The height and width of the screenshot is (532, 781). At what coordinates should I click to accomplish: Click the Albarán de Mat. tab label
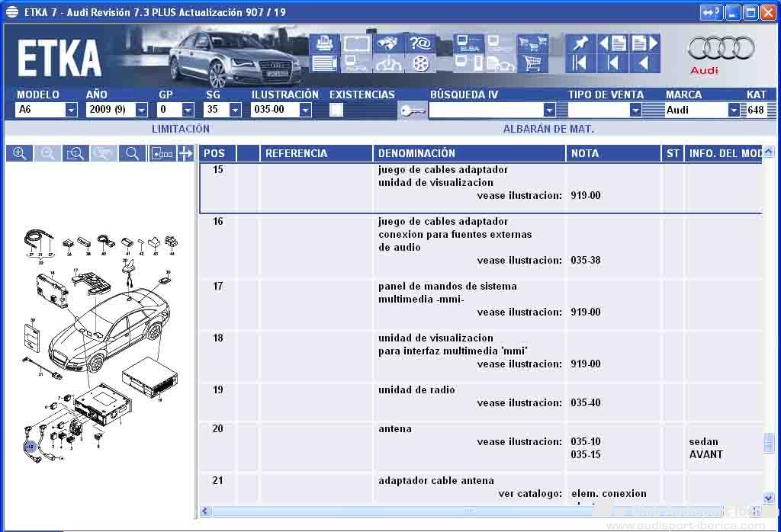pyautogui.click(x=548, y=129)
